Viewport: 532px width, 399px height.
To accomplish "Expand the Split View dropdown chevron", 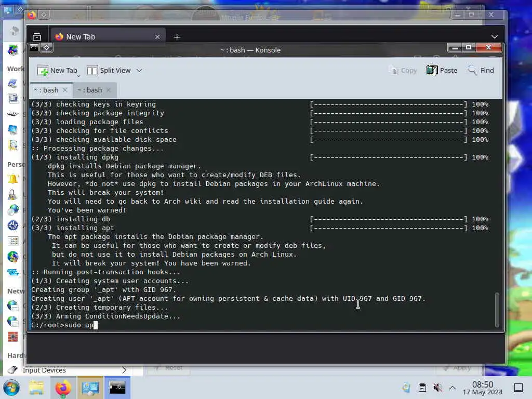I will click(139, 71).
